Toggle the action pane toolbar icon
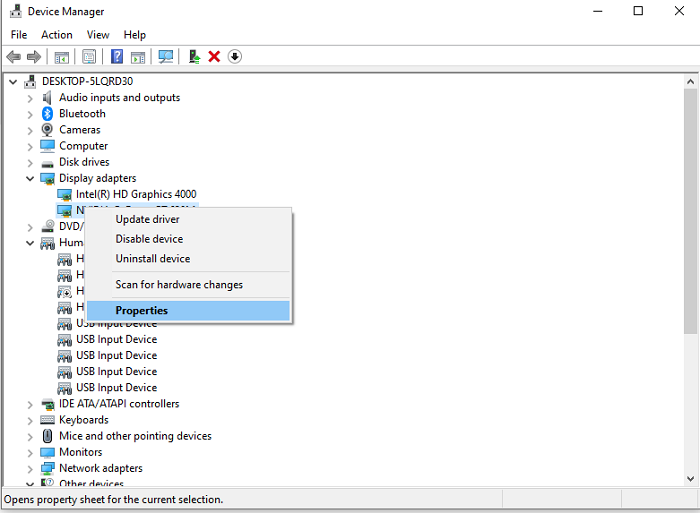 click(138, 57)
